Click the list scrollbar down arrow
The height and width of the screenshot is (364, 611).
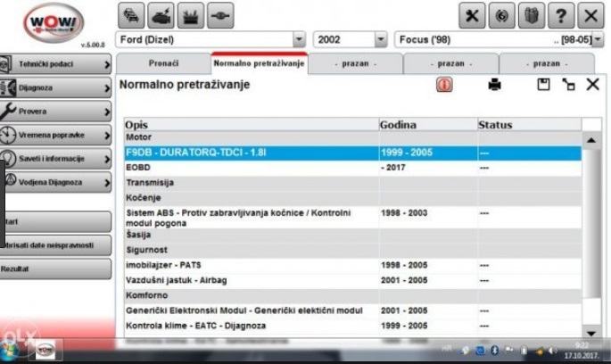[591, 333]
